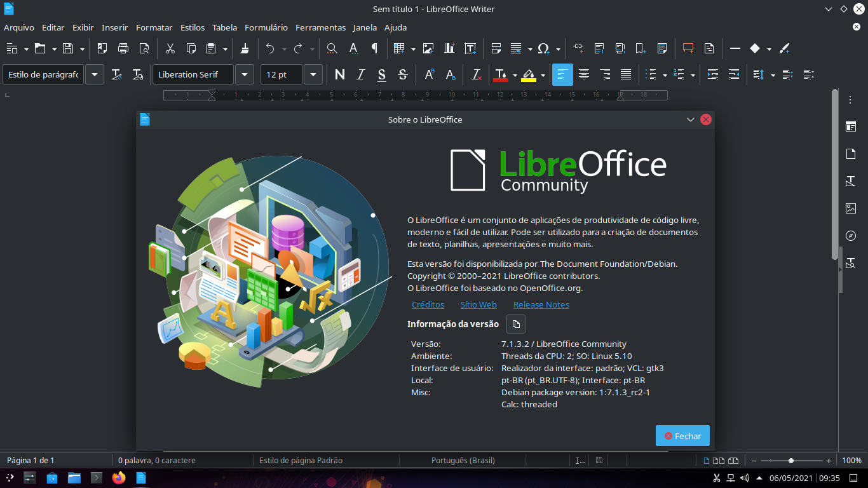Open the Ajuda menu
This screenshot has width=868, height=488.
click(x=395, y=27)
